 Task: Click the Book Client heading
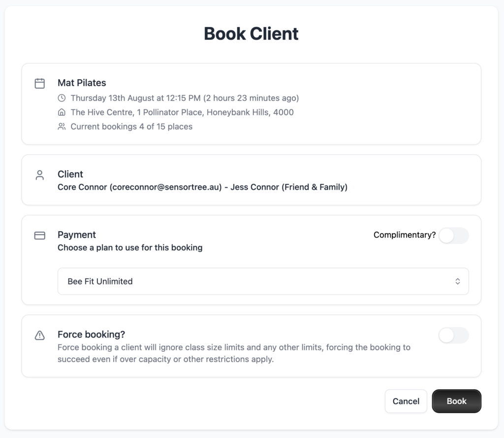click(252, 34)
